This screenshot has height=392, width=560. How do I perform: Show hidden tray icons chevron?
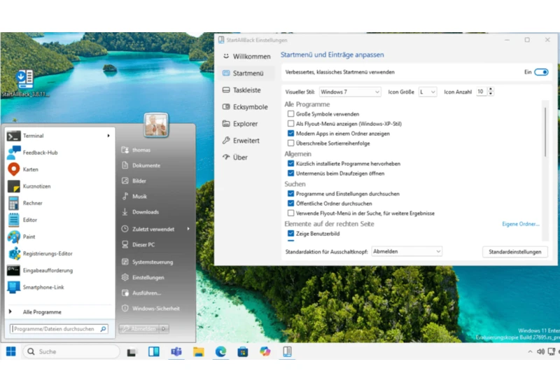[x=530, y=351]
